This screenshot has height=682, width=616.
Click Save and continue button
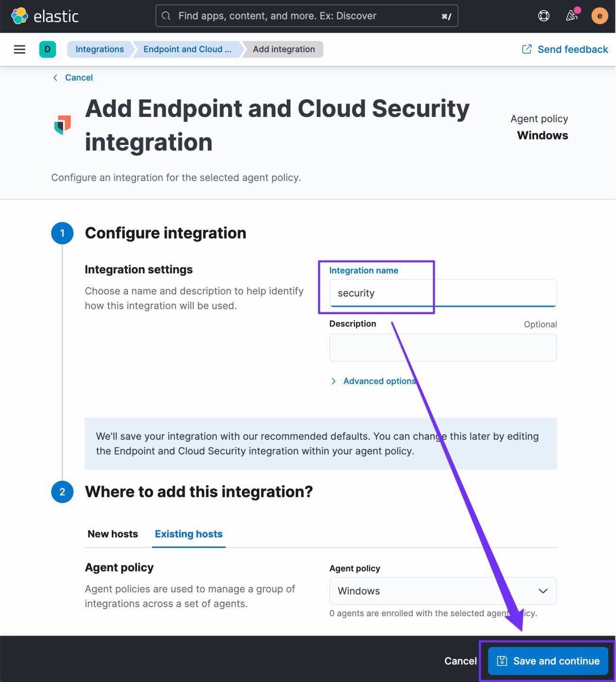(548, 661)
